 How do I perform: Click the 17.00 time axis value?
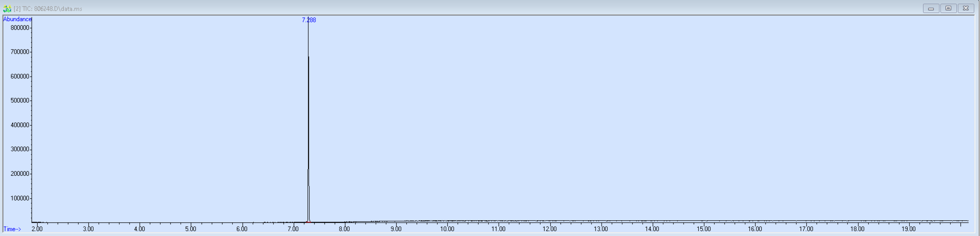[806, 229]
